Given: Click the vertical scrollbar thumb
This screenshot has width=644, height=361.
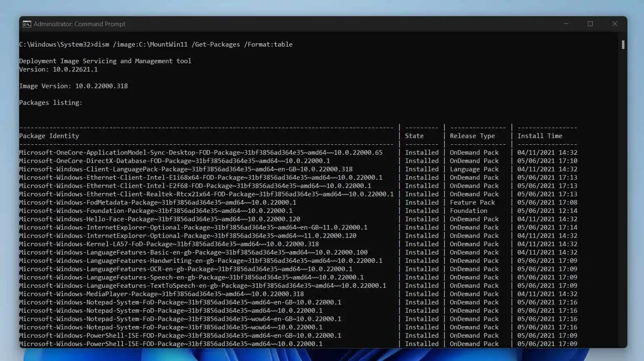Looking at the screenshot, I should (x=623, y=45).
